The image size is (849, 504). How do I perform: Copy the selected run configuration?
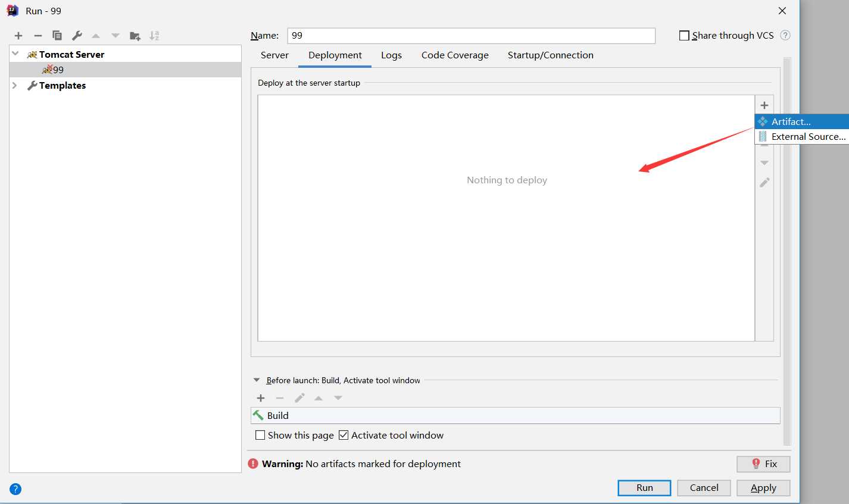coord(57,36)
